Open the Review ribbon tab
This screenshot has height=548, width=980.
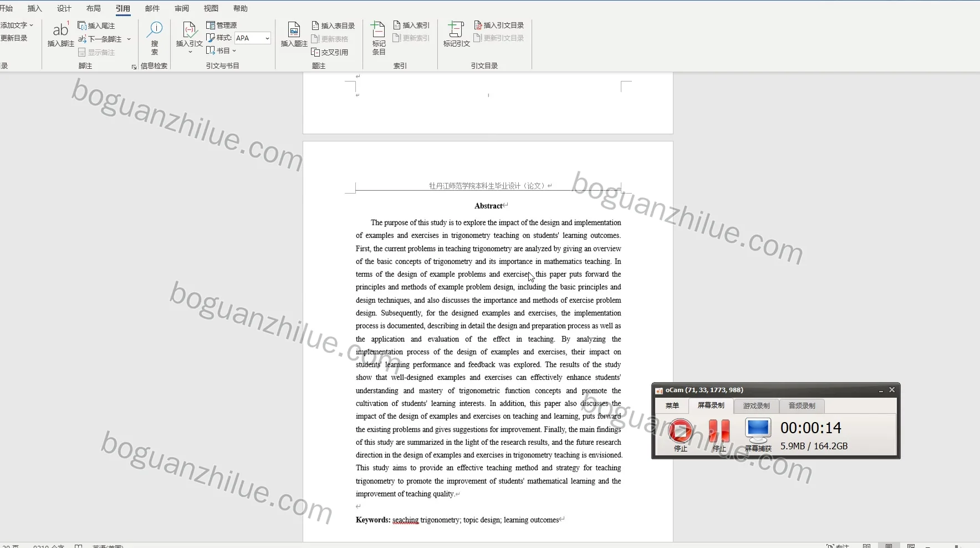182,8
